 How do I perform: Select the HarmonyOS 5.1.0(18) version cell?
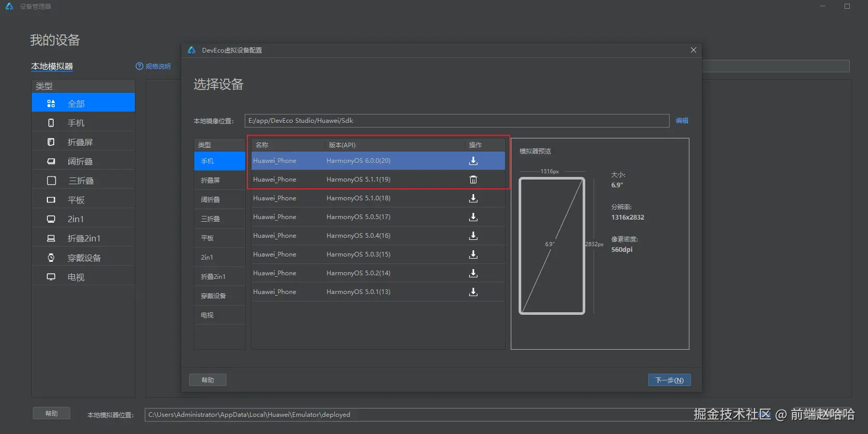pos(358,198)
